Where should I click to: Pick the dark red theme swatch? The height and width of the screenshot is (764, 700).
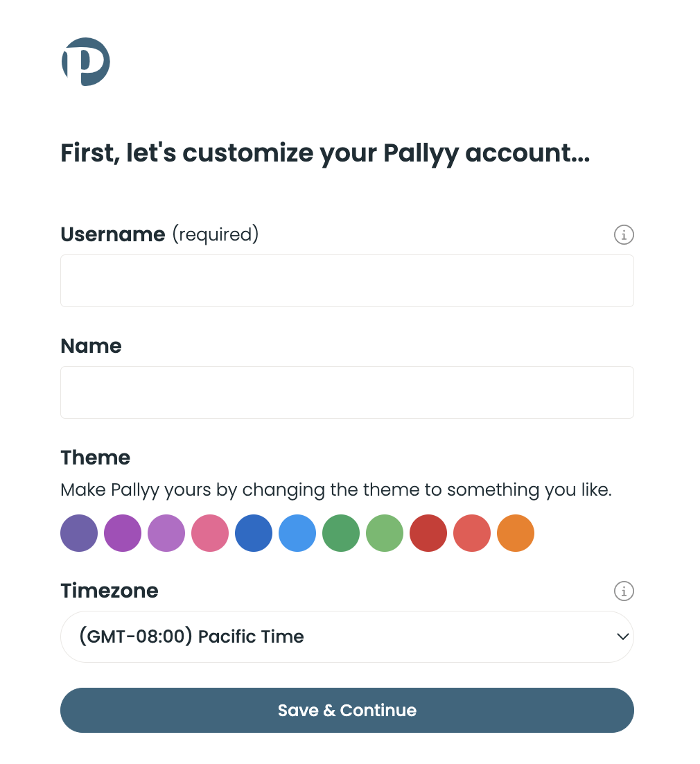[428, 533]
